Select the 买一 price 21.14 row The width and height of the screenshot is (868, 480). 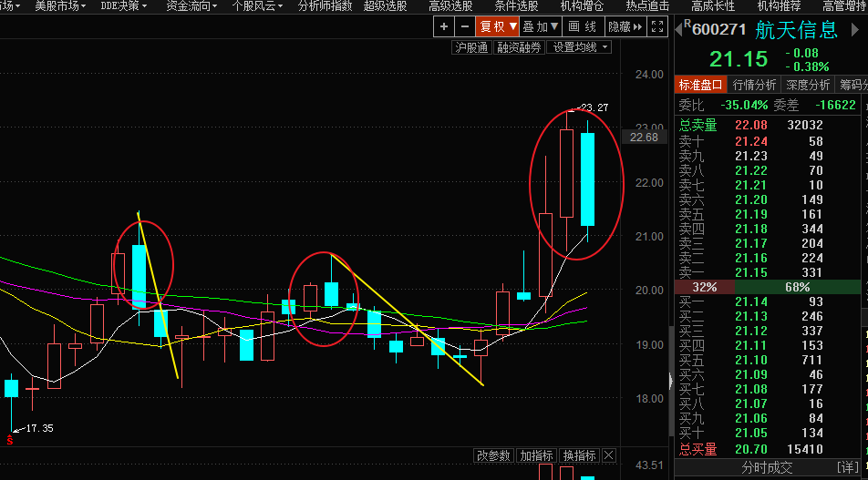[x=768, y=302]
